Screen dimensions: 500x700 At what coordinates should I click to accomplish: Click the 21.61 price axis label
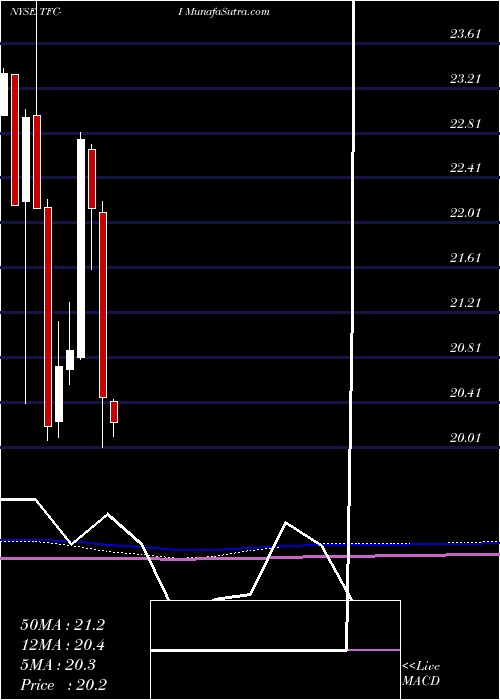pos(465,258)
